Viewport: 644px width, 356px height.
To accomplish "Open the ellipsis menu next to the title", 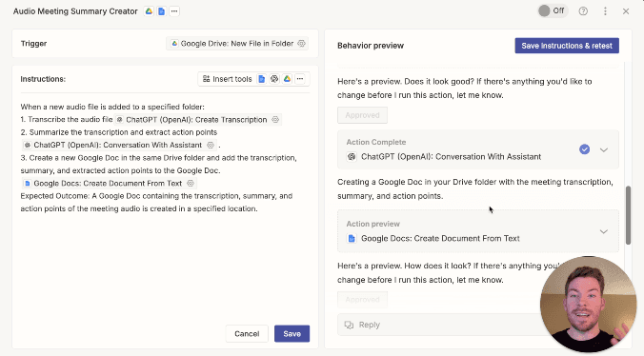I will click(x=174, y=11).
